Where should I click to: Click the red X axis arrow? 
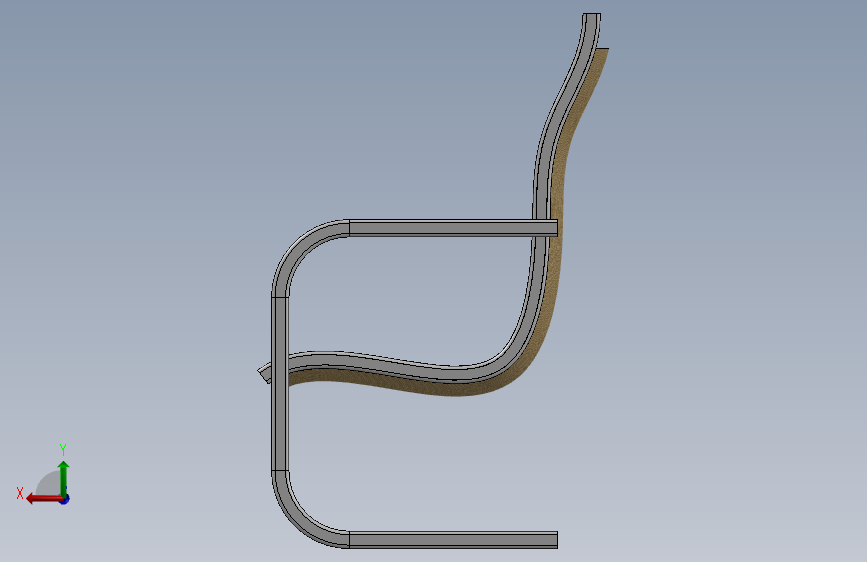point(43,499)
